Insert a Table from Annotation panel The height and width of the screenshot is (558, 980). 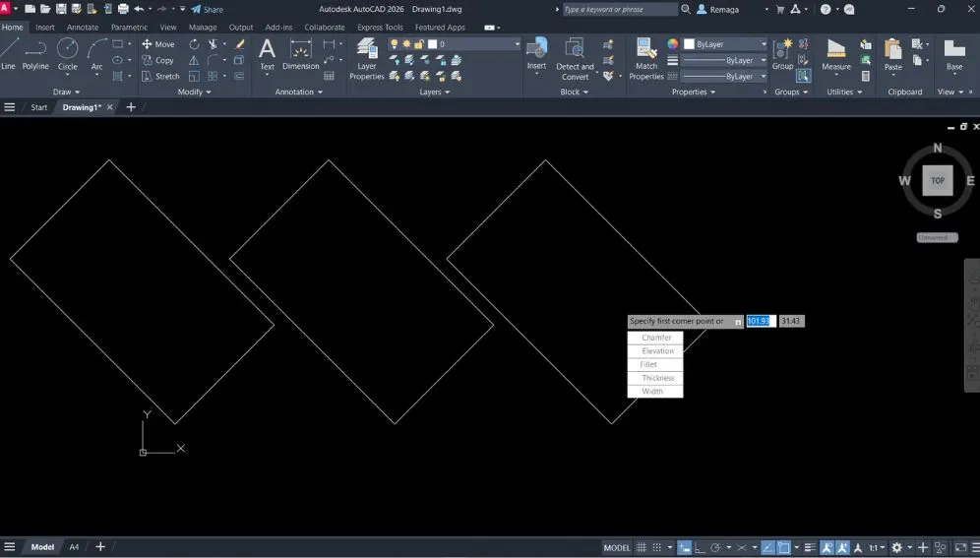[329, 76]
